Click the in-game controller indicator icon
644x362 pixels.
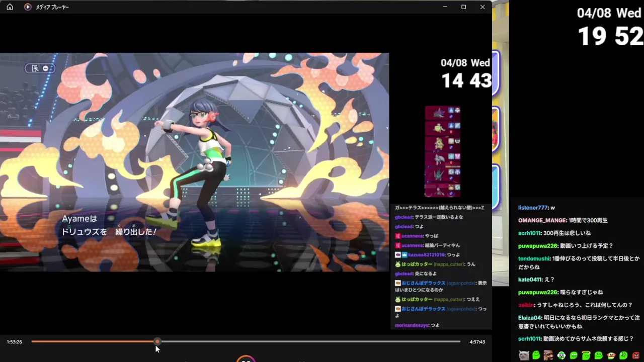[x=40, y=68]
